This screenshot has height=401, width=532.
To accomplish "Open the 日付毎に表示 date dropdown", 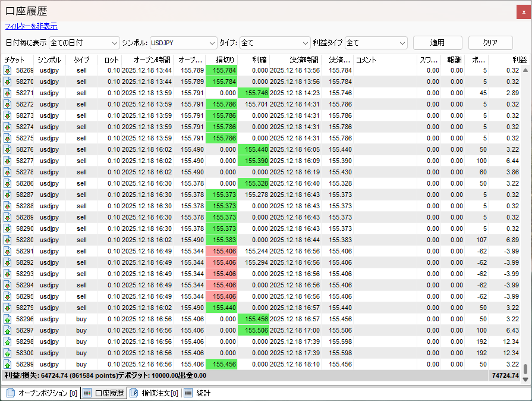I will 84,43.
